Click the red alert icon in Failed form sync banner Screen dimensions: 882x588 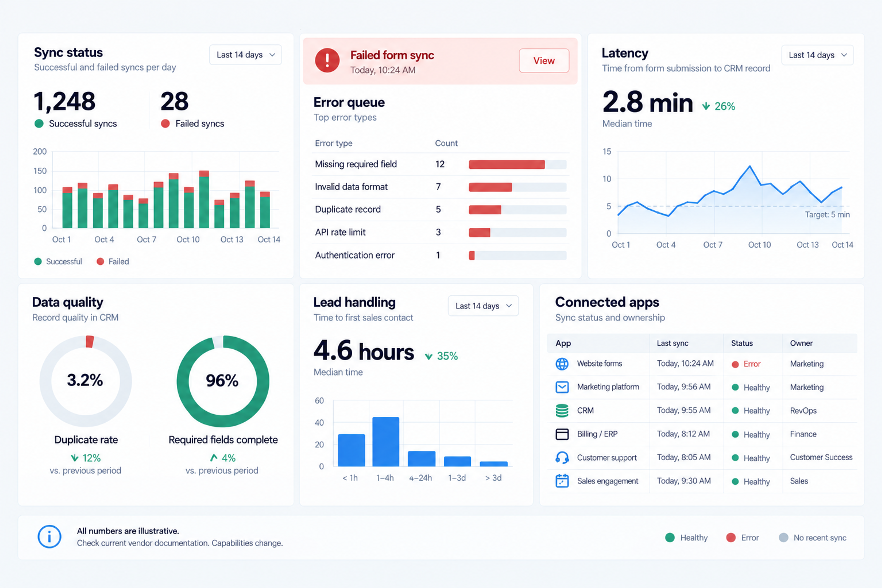point(327,60)
